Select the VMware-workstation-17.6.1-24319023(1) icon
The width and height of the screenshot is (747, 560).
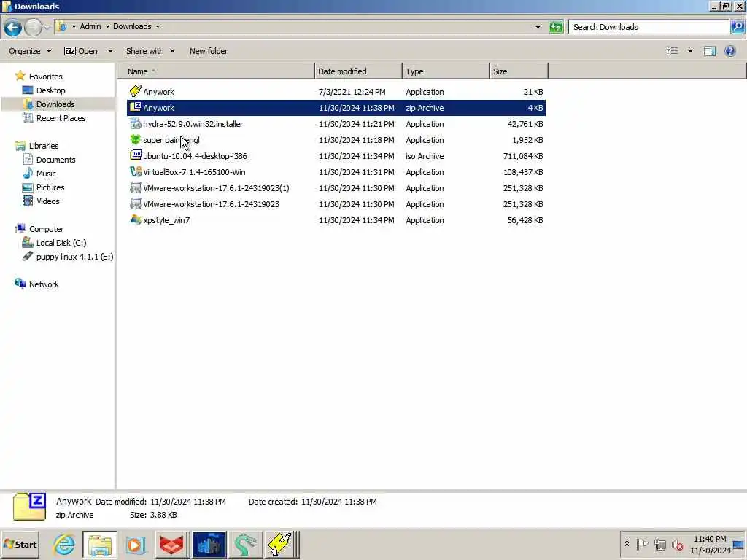135,188
